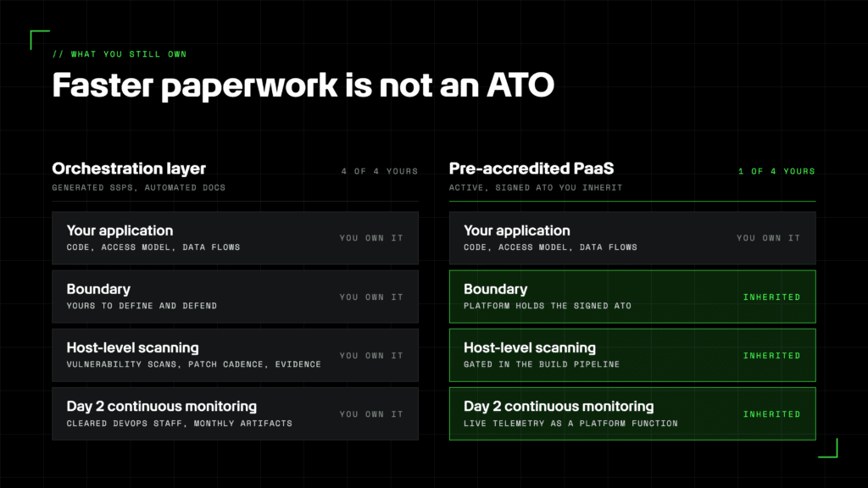The image size is (868, 488).
Task: Select the green '1 OF 4 YOURS' counter
Action: tap(776, 171)
